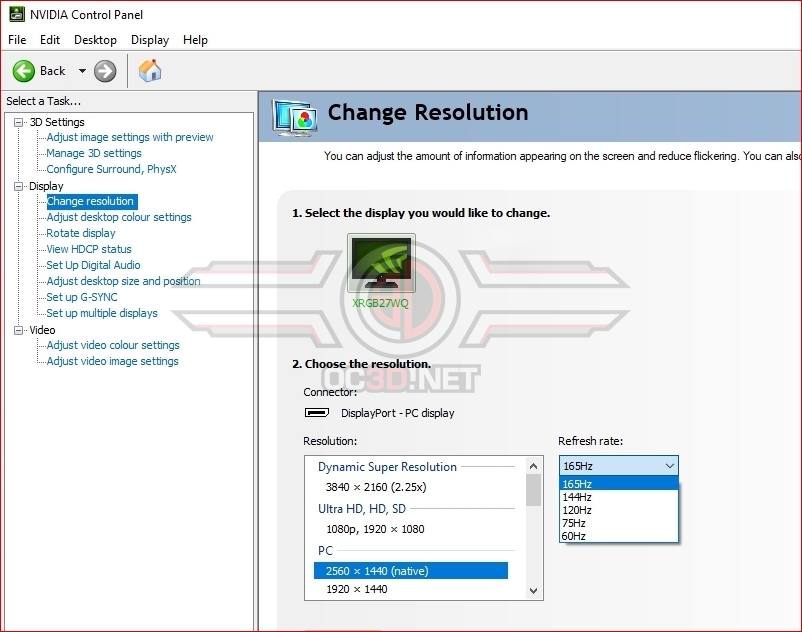Open the Desktop menu
The width and height of the screenshot is (802, 632).
pyautogui.click(x=95, y=40)
